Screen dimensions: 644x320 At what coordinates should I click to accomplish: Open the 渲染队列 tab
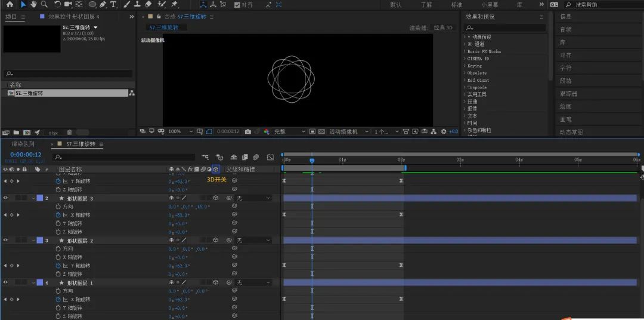[23, 144]
